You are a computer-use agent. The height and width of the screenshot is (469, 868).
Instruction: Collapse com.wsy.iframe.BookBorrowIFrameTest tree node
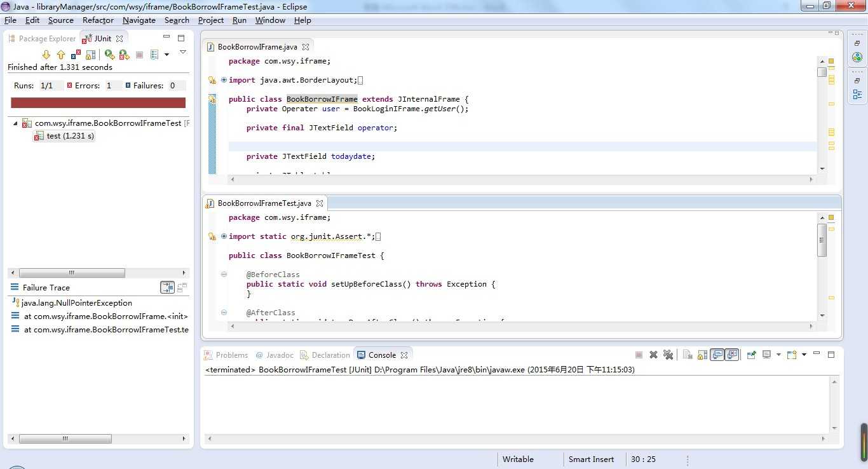[15, 123]
